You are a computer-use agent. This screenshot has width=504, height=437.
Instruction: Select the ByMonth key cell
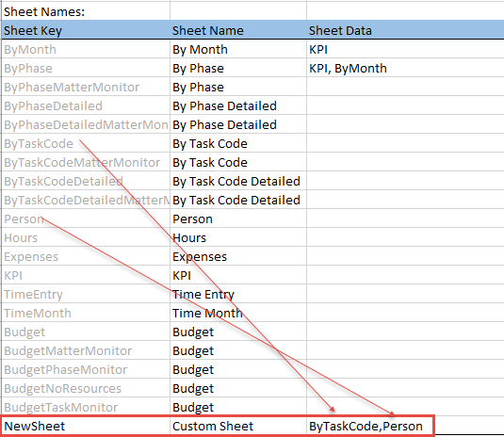click(86, 50)
